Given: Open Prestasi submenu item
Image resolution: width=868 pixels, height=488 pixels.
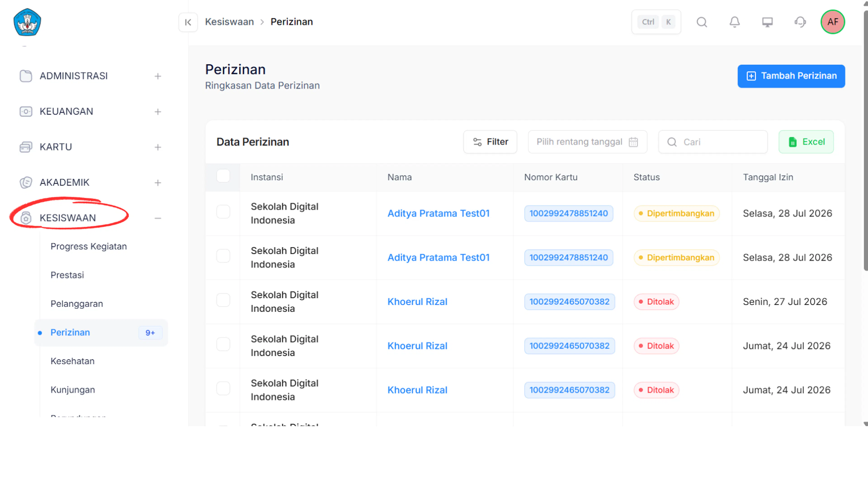Looking at the screenshot, I should pos(67,275).
